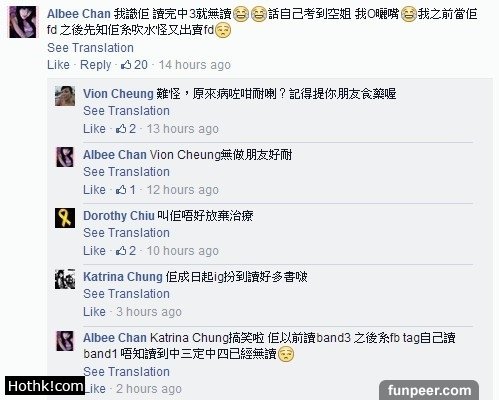This screenshot has height=400, width=499.
Task: See Translation under Katrina Chung's comment
Action: pos(126,294)
